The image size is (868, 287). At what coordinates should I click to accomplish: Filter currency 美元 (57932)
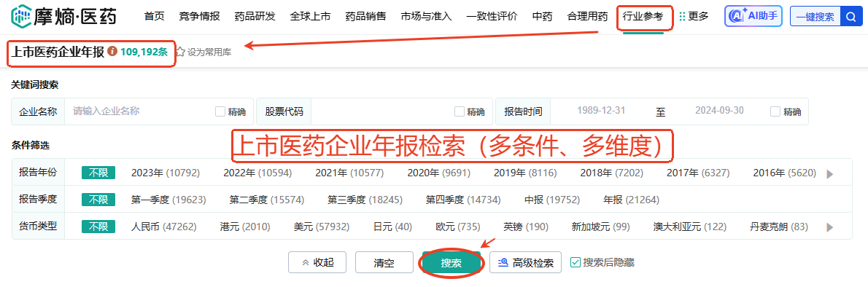pyautogui.click(x=321, y=227)
